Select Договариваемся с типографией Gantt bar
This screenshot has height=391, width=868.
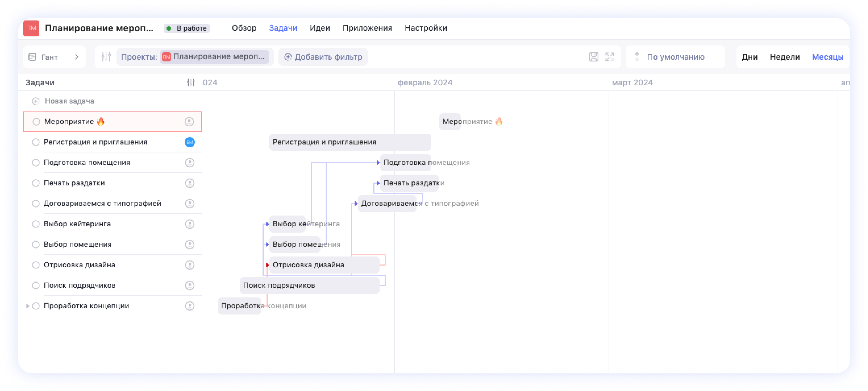pyautogui.click(x=387, y=203)
